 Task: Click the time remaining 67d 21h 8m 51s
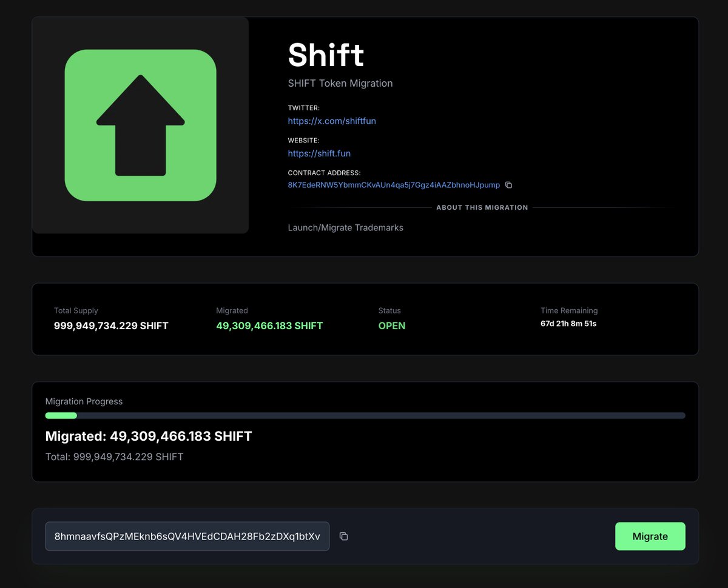tap(568, 324)
